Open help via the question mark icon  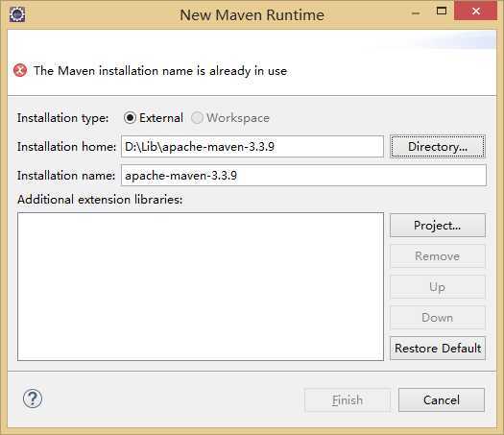click(33, 399)
